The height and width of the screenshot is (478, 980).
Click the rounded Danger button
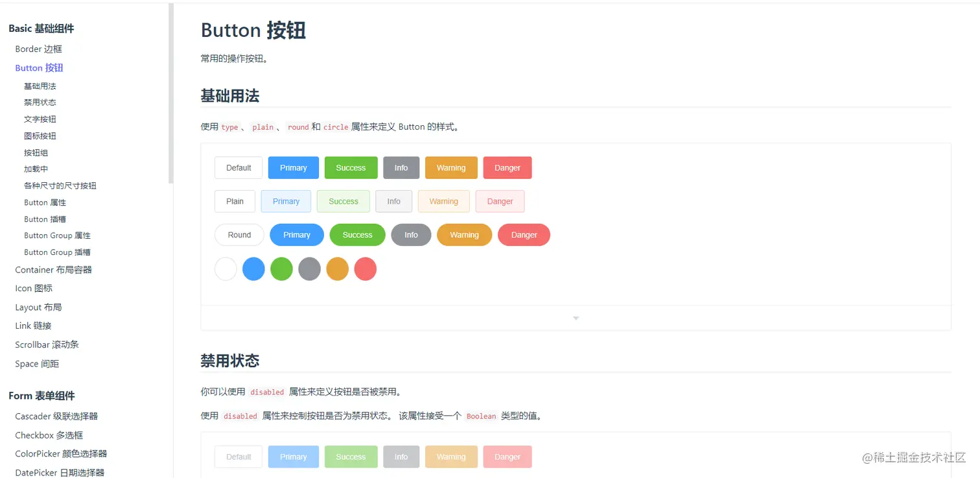click(524, 235)
